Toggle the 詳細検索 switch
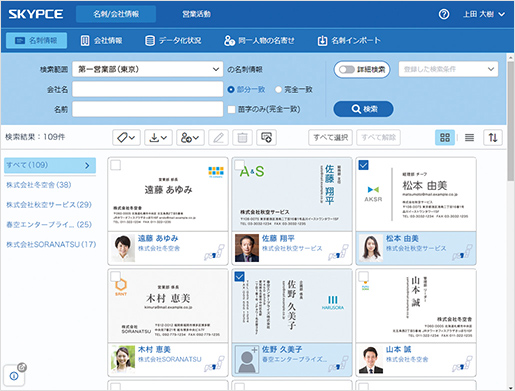This screenshot has height=391, width=515. (362, 70)
